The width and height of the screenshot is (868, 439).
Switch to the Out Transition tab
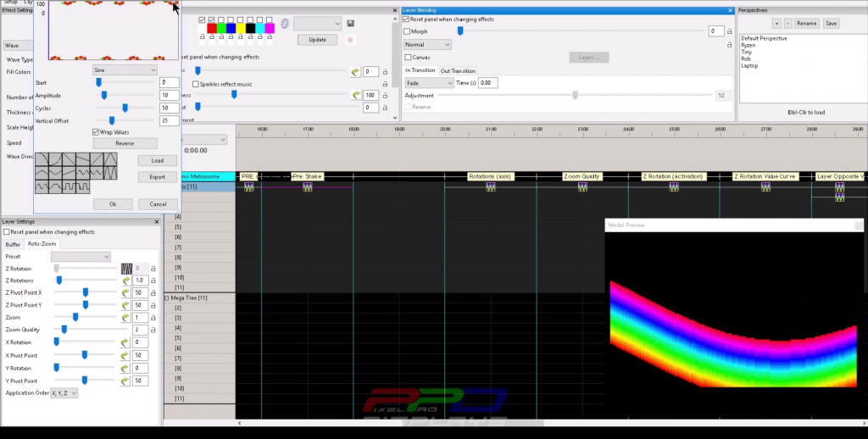[457, 71]
